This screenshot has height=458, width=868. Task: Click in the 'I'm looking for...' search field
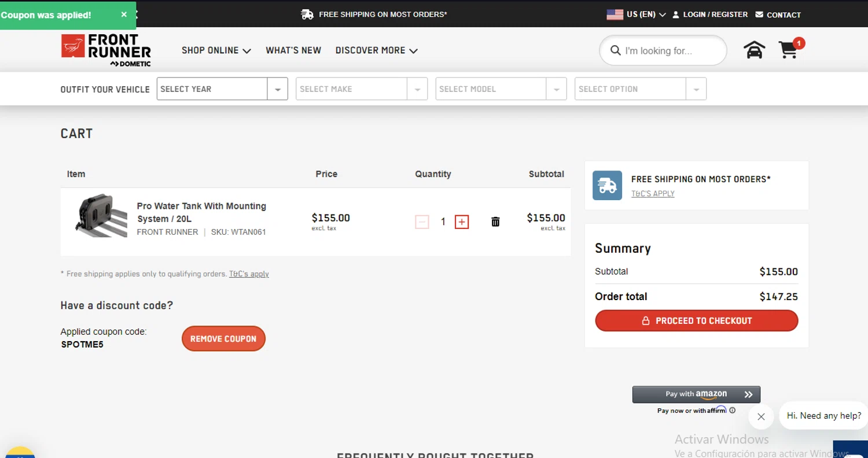[663, 50]
